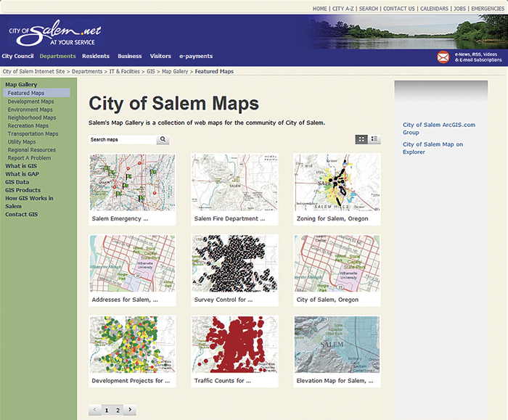Image resolution: width=508 pixels, height=420 pixels.
Task: Open the Departments menu
Action: [x=57, y=56]
